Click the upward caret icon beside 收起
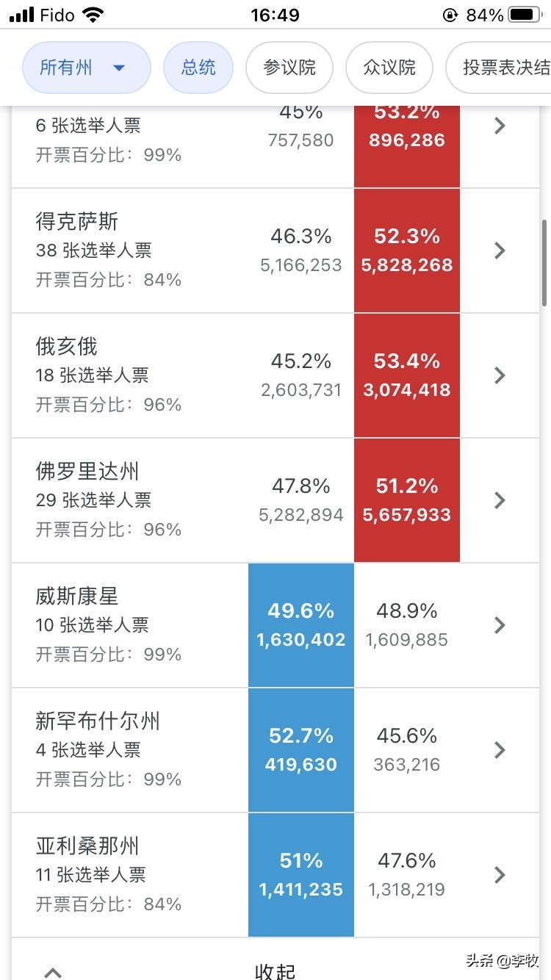This screenshot has height=980, width=551. pyautogui.click(x=52, y=971)
